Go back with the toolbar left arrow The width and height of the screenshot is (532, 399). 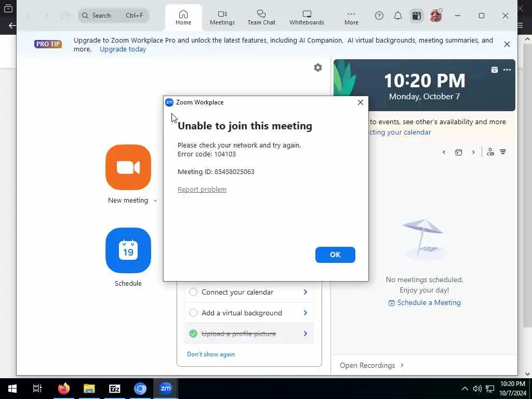tap(28, 16)
